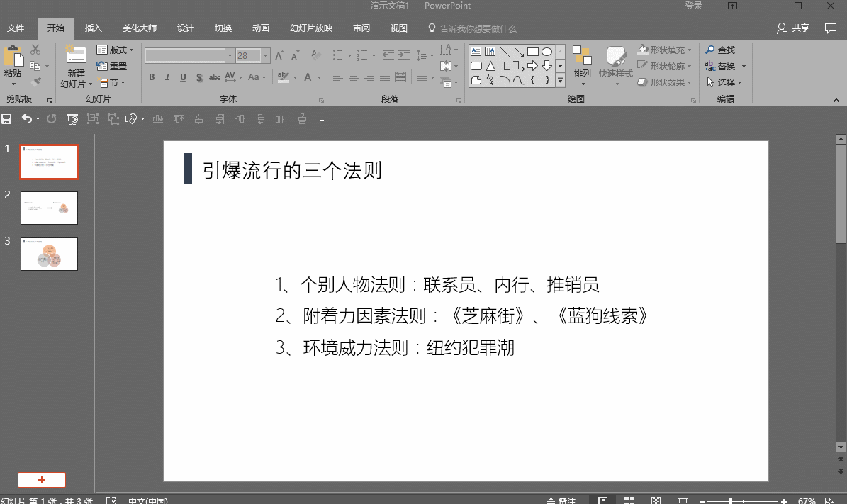Expand the 版式 layout dropdown
Viewport: 847px width, 504px height.
(115, 50)
